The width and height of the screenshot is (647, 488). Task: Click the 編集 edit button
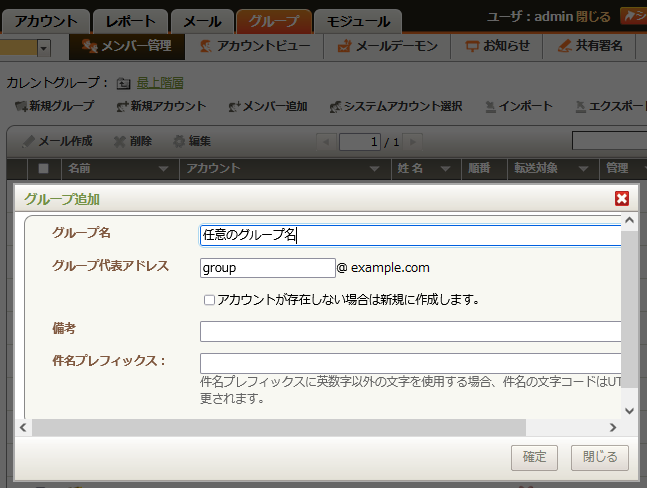pyautogui.click(x=192, y=141)
